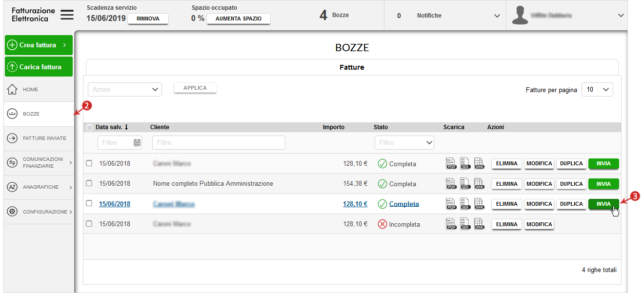
Task: Click Invia on the highlighted invoice
Action: click(x=604, y=204)
